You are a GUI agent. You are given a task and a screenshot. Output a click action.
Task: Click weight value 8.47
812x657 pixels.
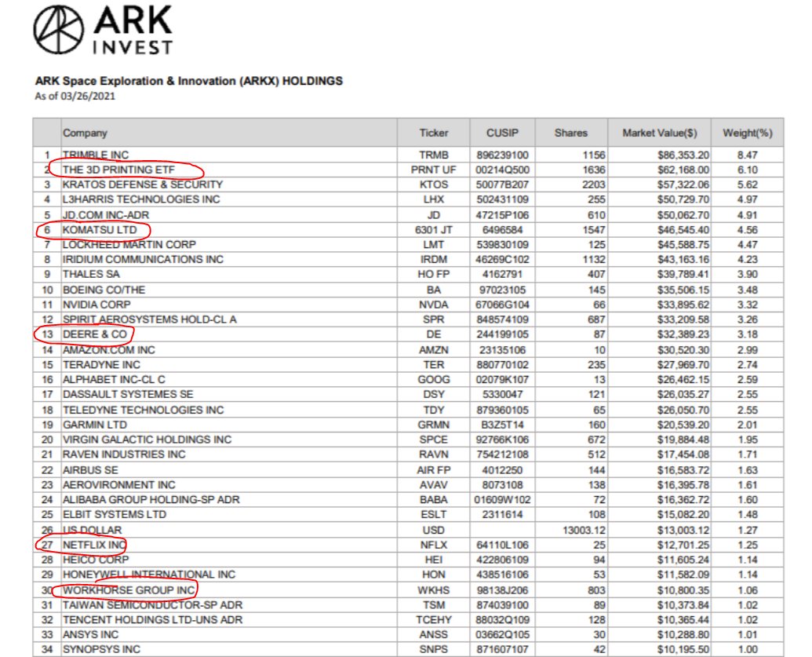click(747, 155)
